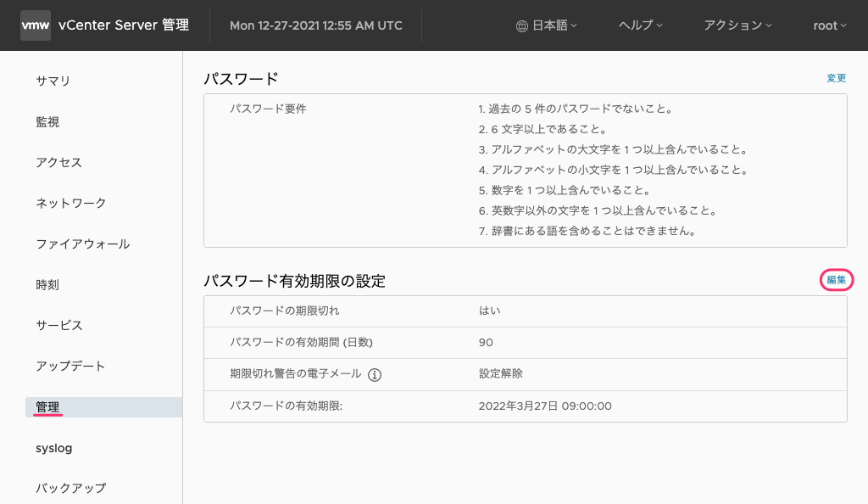The image size is (868, 504).
Task: Click requirement 6 文字以上であること
Action: (x=543, y=130)
